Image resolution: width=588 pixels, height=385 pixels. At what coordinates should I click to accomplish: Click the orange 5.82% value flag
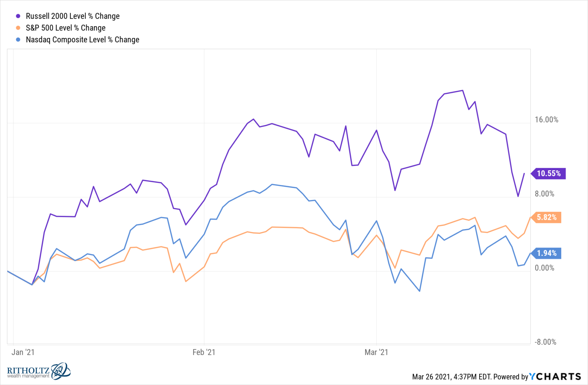click(547, 217)
